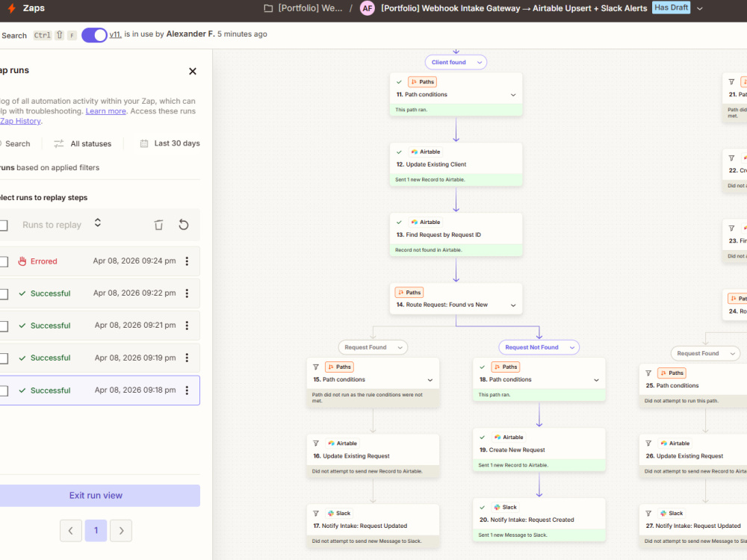Click the Errored hand status icon

22,261
